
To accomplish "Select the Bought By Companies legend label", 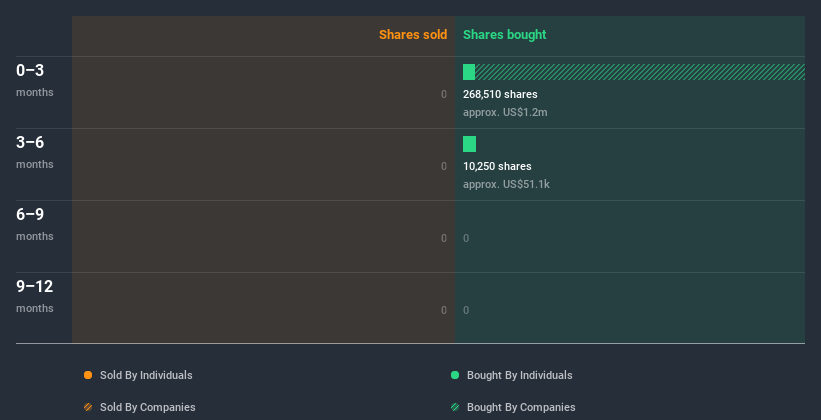I will click(x=521, y=407).
